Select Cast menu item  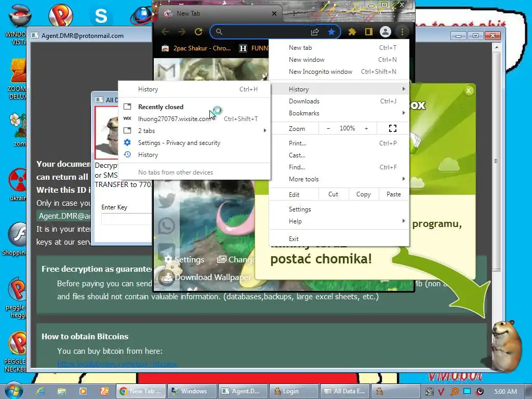(x=339, y=155)
